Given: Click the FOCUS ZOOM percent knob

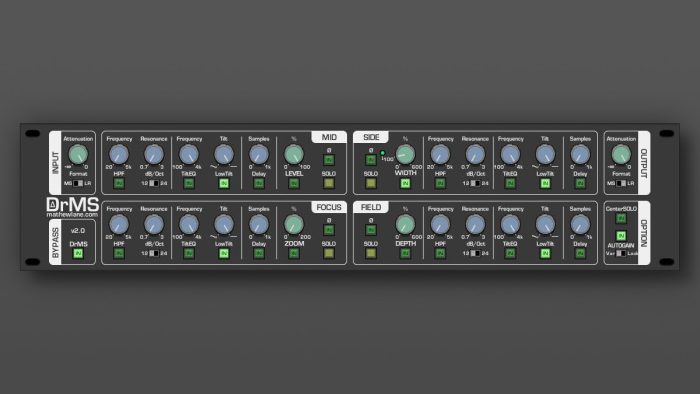Looking at the screenshot, I should coord(294,224).
